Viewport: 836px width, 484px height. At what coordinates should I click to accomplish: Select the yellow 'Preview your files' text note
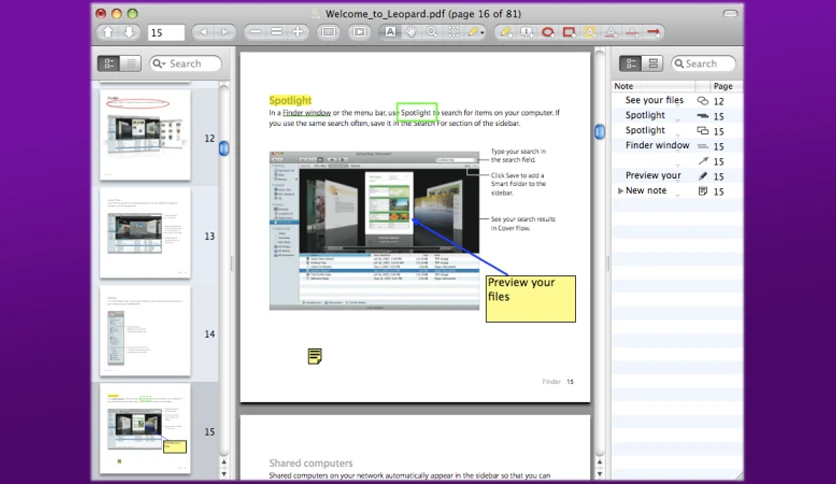point(530,299)
